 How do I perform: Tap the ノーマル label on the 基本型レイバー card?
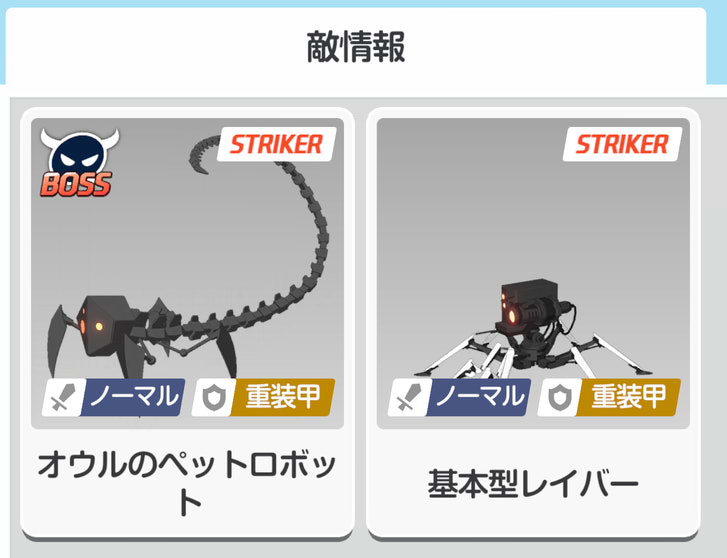479,397
